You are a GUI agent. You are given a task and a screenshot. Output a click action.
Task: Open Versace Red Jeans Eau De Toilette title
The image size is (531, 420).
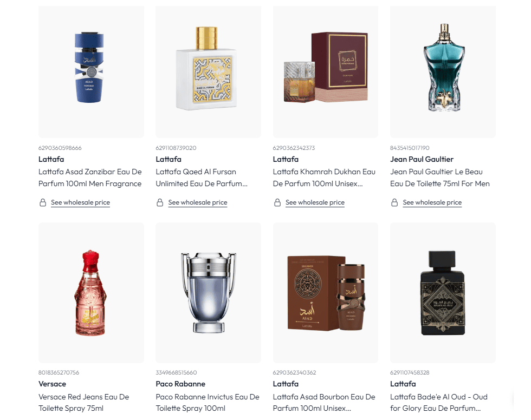pos(83,403)
